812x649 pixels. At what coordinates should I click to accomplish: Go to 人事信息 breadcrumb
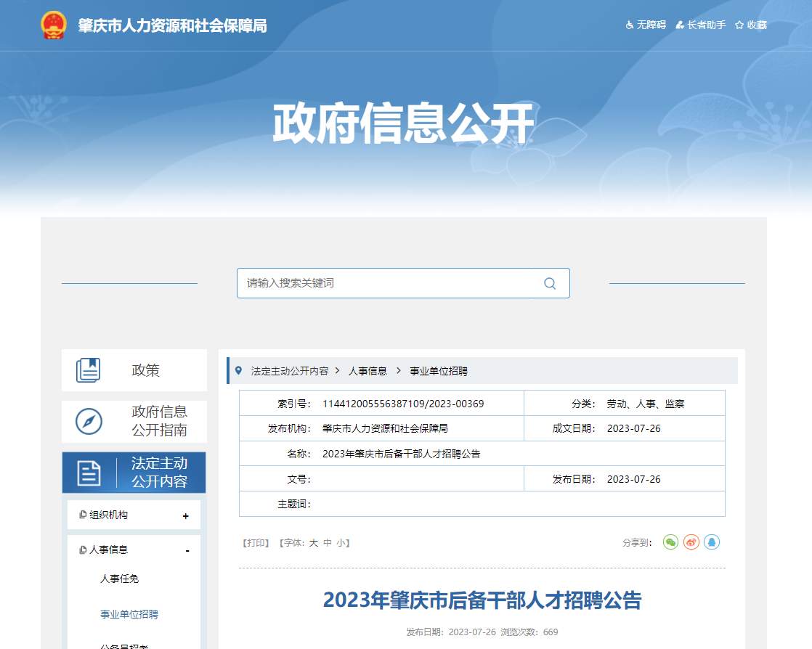[368, 371]
